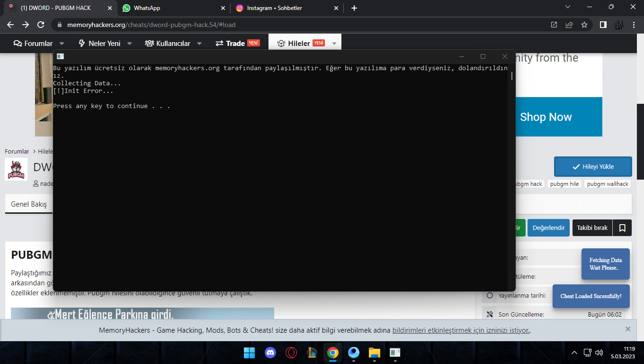Open the Kullanıcılar menu item
Viewport: 644px width, 364px height.
[168, 43]
